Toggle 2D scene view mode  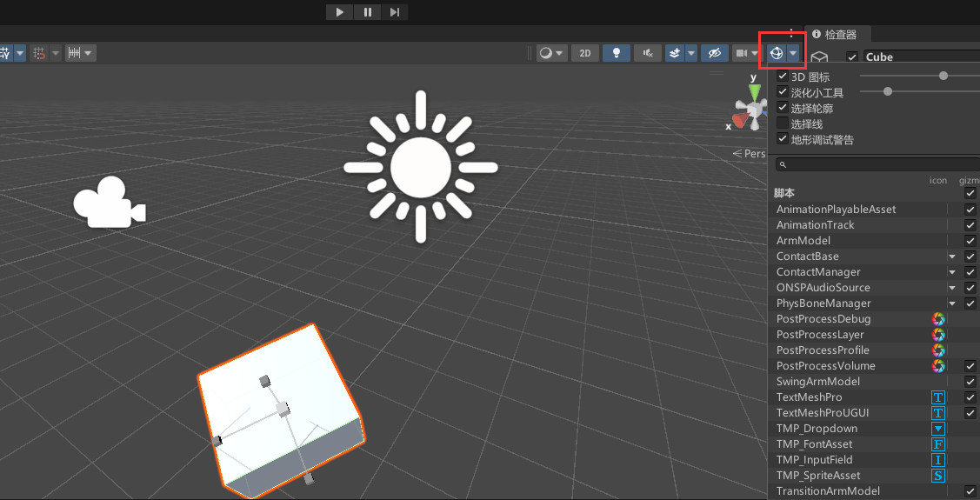(585, 53)
